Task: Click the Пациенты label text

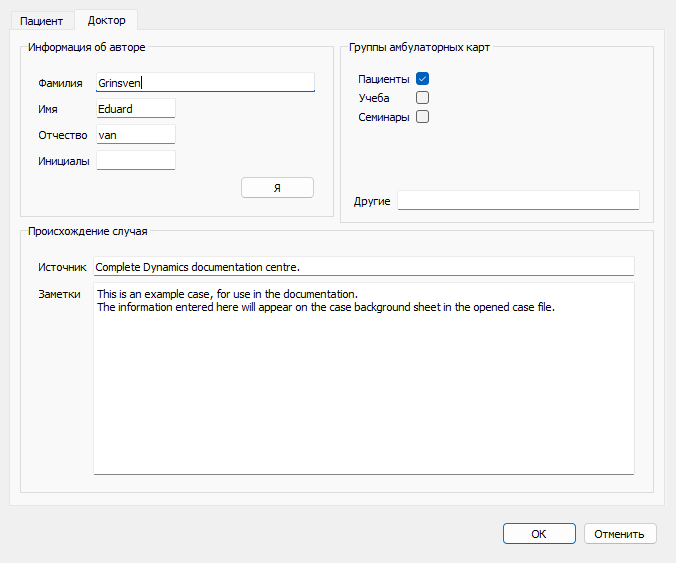Action: [x=384, y=79]
